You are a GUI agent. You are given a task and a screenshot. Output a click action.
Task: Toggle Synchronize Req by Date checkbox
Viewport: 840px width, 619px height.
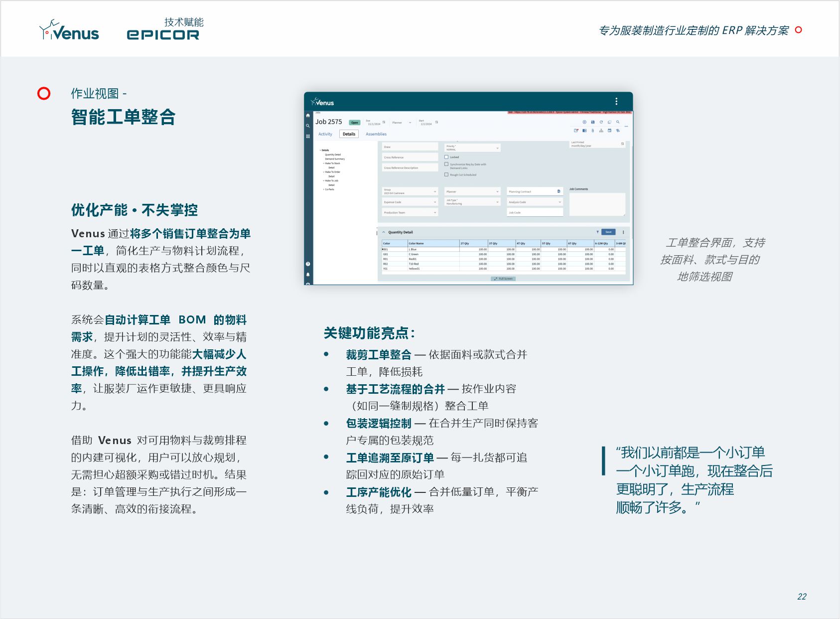[x=446, y=164]
